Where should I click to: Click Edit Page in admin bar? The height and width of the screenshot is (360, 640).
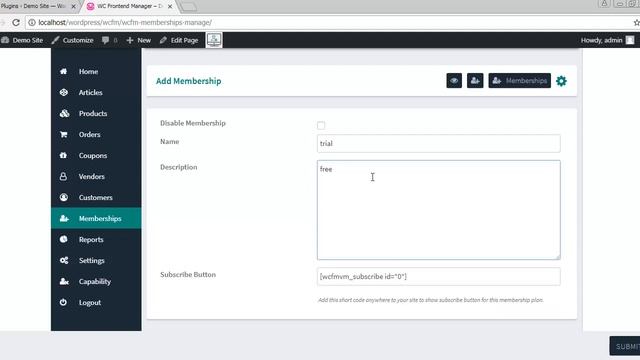[179, 40]
